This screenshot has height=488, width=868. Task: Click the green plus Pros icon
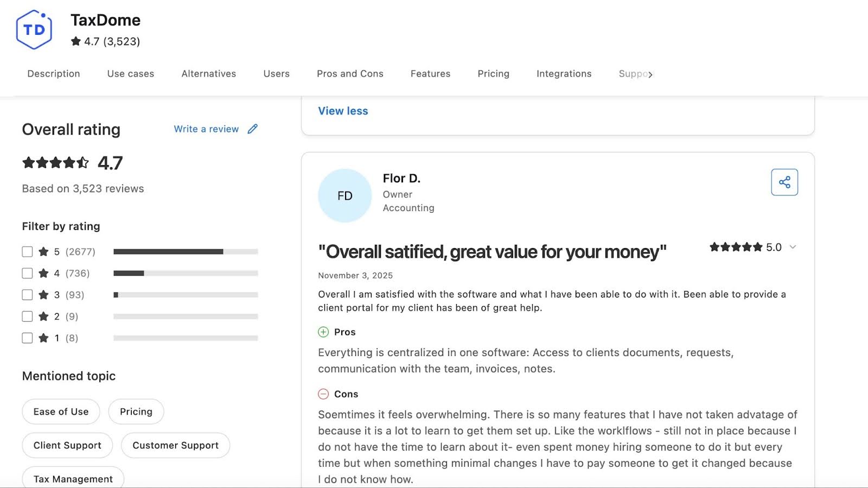[x=323, y=332]
